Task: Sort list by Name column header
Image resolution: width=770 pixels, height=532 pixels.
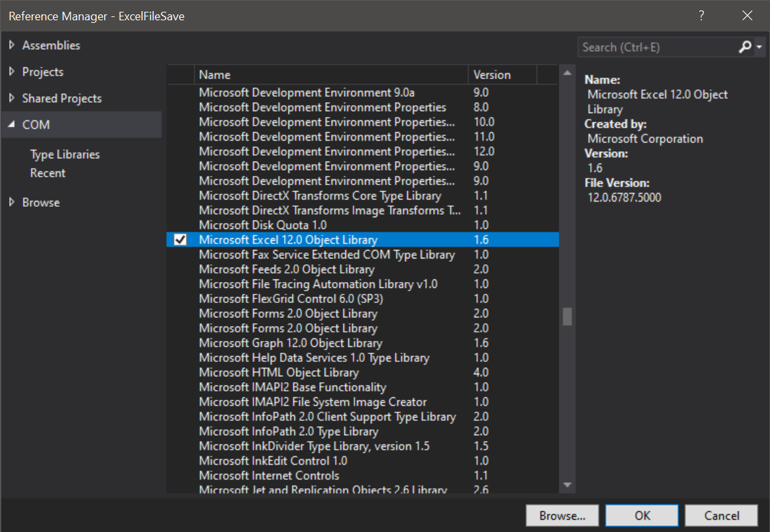Action: (x=331, y=75)
